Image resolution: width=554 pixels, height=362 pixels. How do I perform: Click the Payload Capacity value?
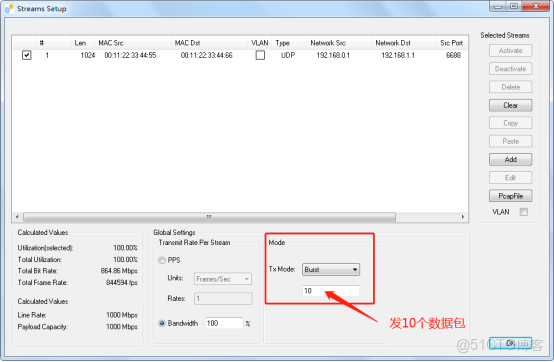click(x=122, y=326)
